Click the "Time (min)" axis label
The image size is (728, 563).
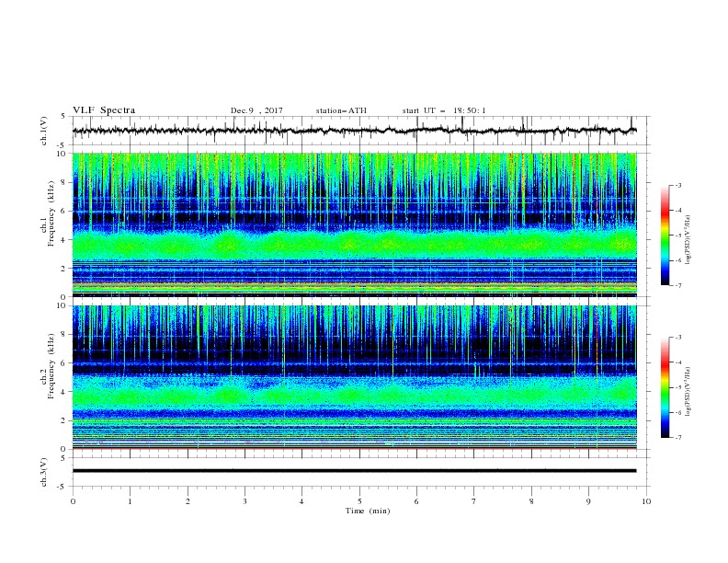point(368,511)
